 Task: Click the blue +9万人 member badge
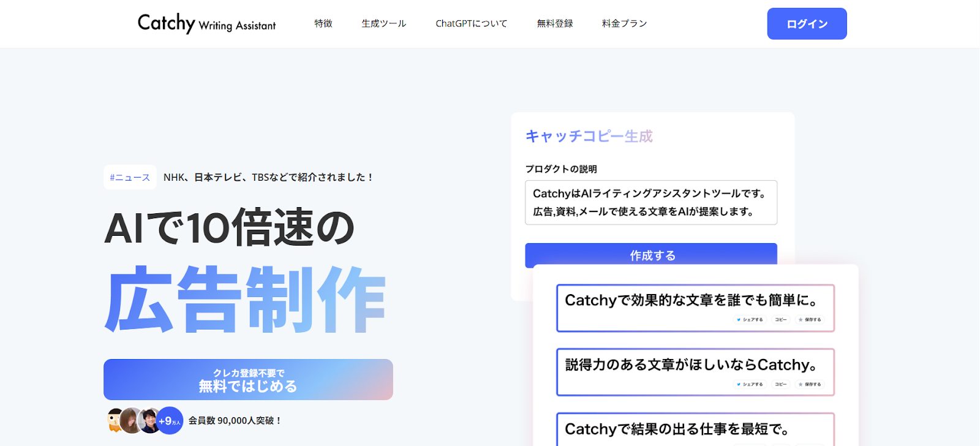pos(170,421)
